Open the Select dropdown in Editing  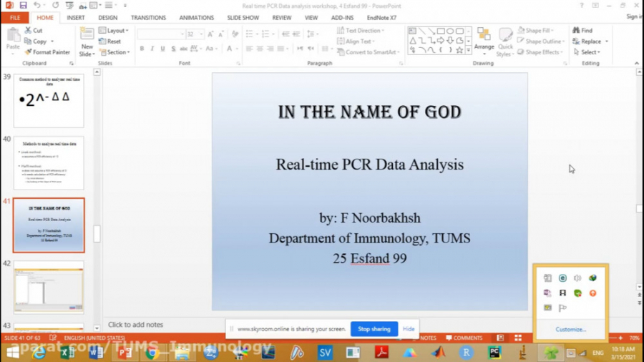[587, 52]
